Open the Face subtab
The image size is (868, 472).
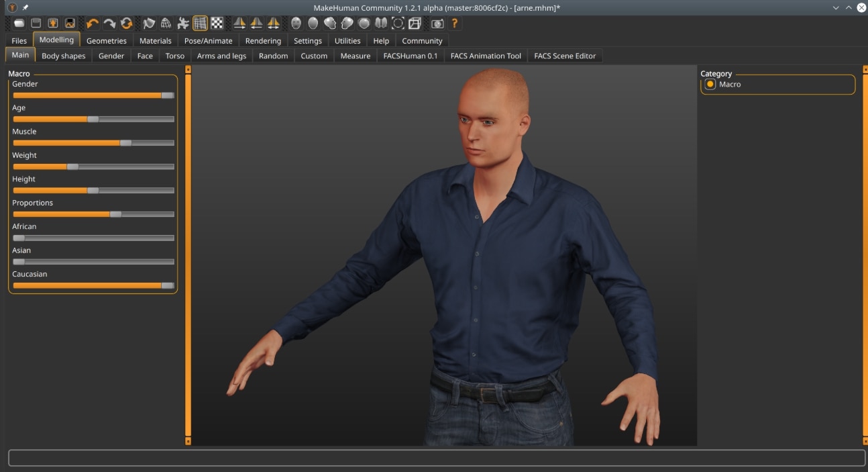click(145, 56)
